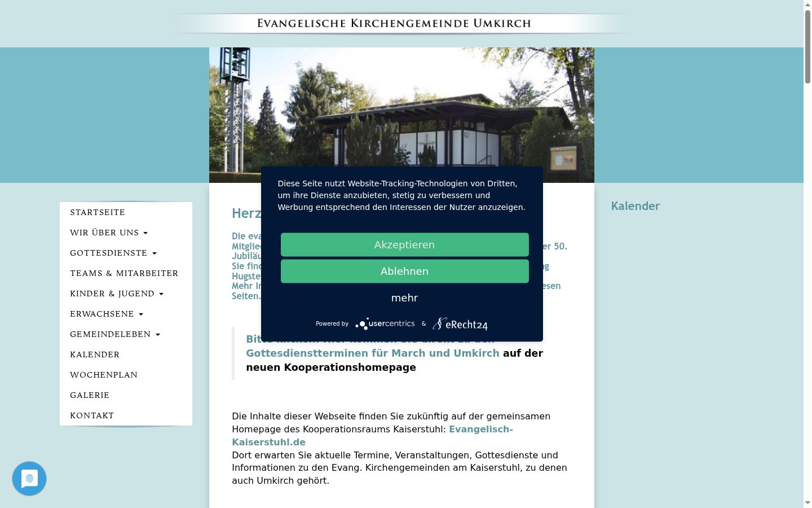The width and height of the screenshot is (812, 508).
Task: Click the scrollbar up arrow
Action: coord(807,5)
